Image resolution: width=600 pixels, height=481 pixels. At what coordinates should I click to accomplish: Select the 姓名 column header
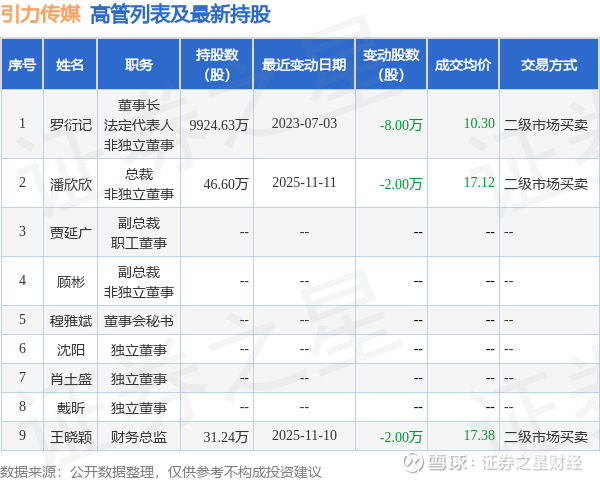(70, 65)
